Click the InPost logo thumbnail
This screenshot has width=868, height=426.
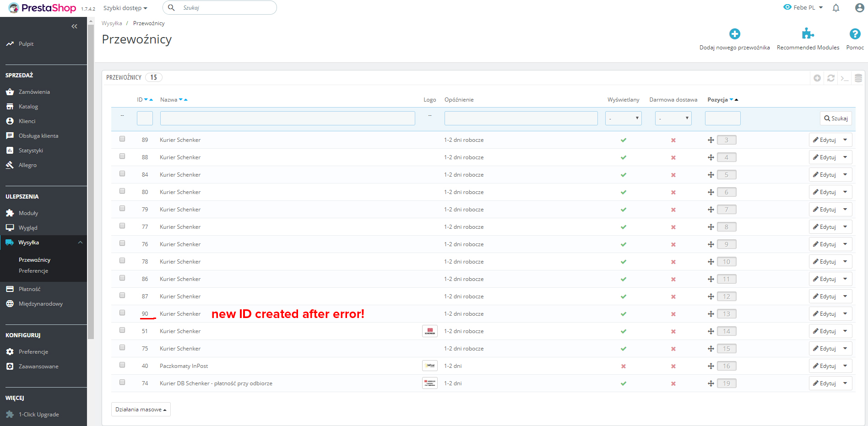pyautogui.click(x=430, y=366)
